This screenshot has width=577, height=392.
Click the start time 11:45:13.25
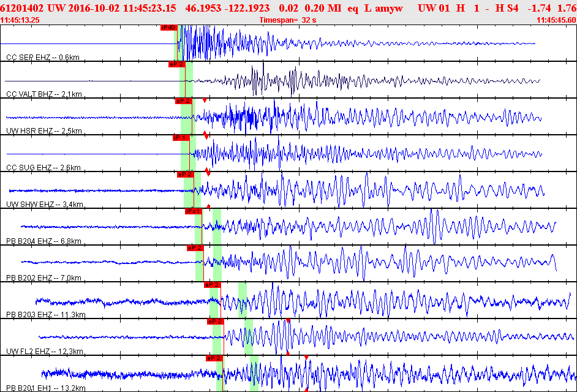[20, 20]
